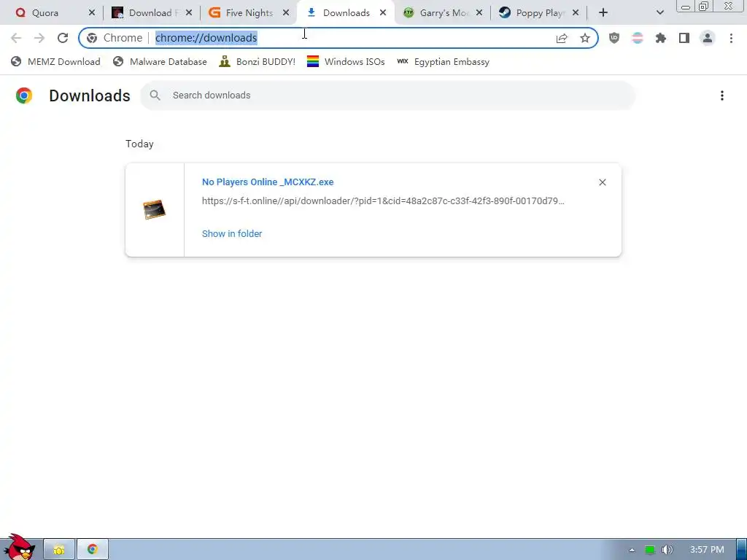Close the Garry's Mod tab

pos(479,13)
